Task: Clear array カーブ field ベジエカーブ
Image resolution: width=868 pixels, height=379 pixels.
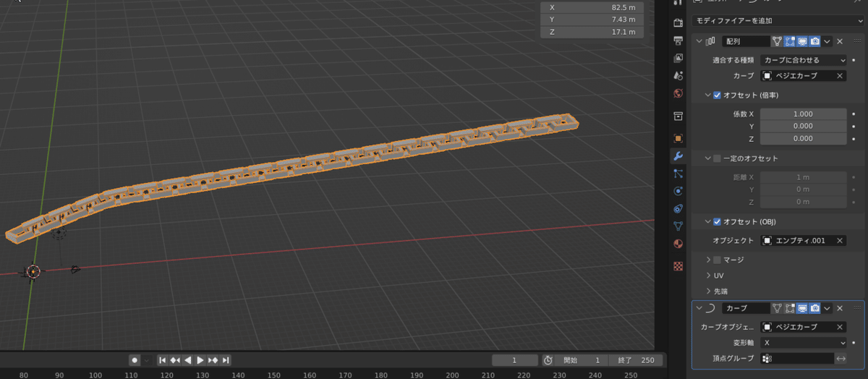Action: tap(840, 75)
